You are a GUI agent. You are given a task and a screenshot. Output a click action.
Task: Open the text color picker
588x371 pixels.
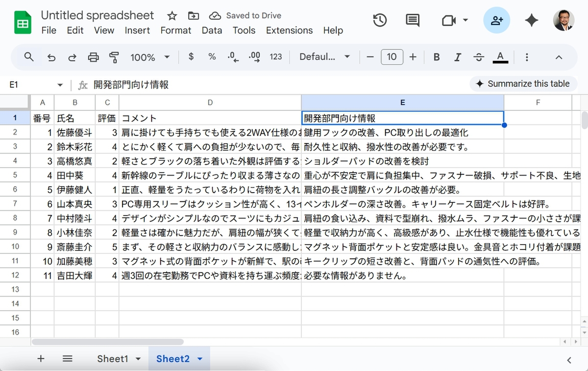click(500, 57)
